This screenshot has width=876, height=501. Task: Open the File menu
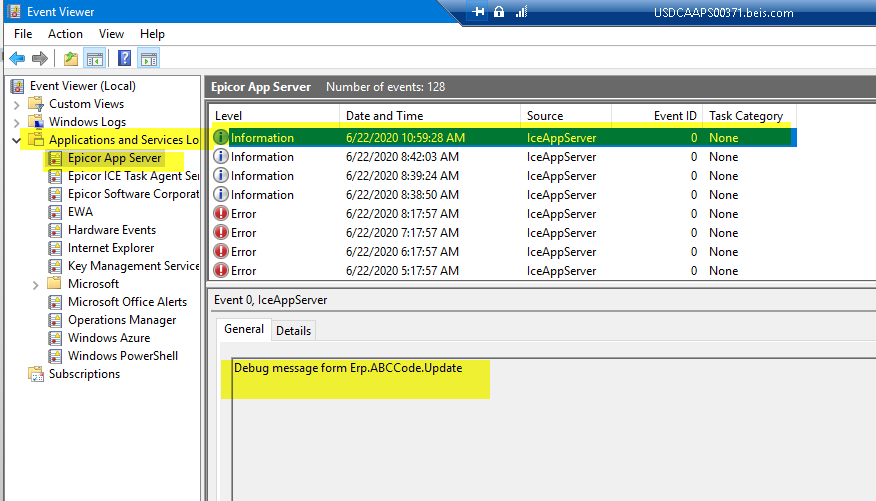coord(23,34)
